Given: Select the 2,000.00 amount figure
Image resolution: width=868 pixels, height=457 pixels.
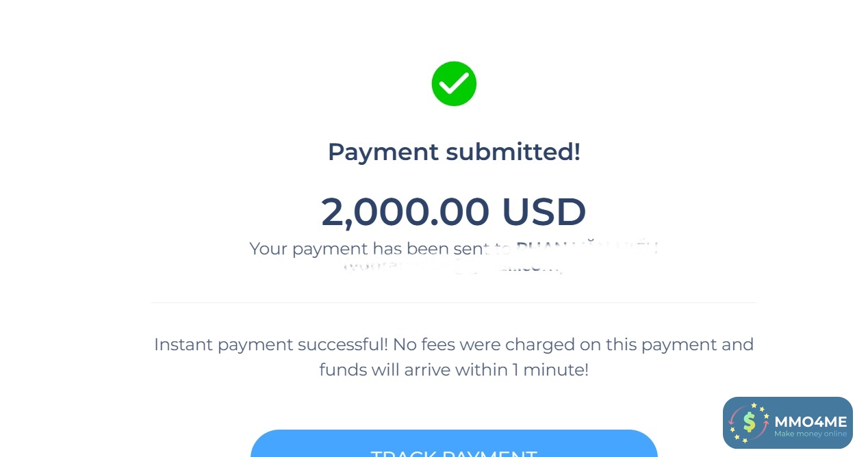Looking at the screenshot, I should point(405,211).
